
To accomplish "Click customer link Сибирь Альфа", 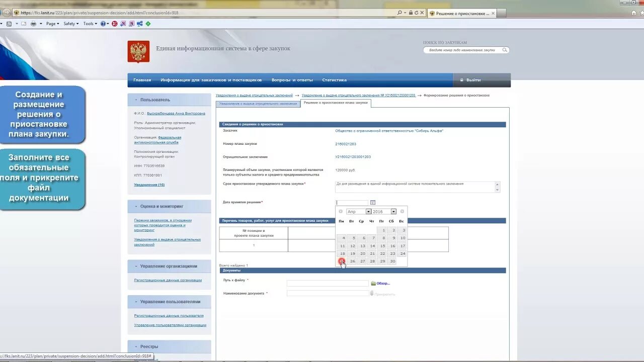I will pyautogui.click(x=389, y=131).
